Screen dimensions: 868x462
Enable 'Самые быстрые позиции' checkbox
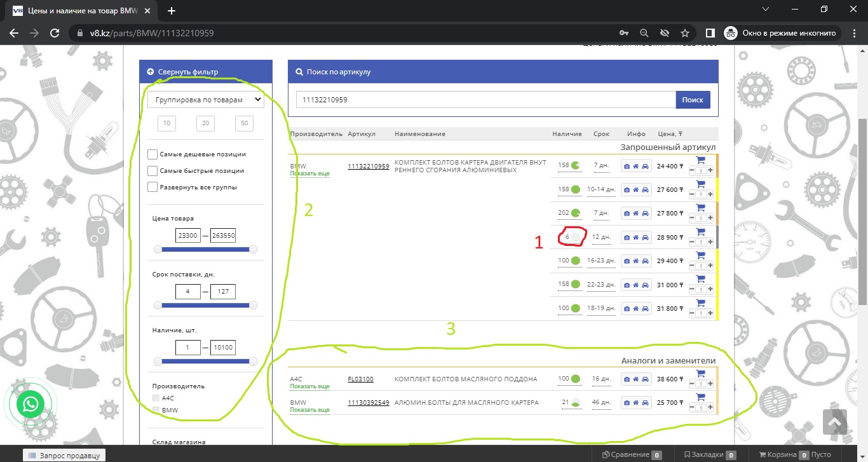coord(153,170)
